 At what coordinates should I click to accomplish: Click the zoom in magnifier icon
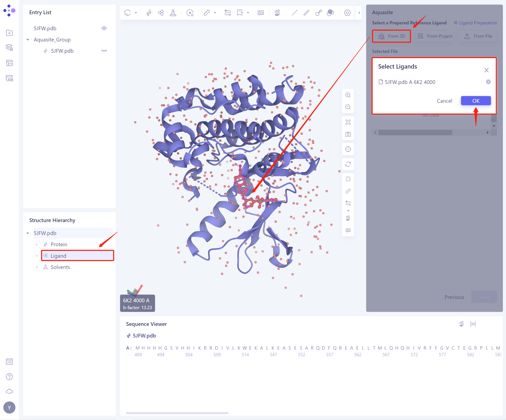pos(348,95)
